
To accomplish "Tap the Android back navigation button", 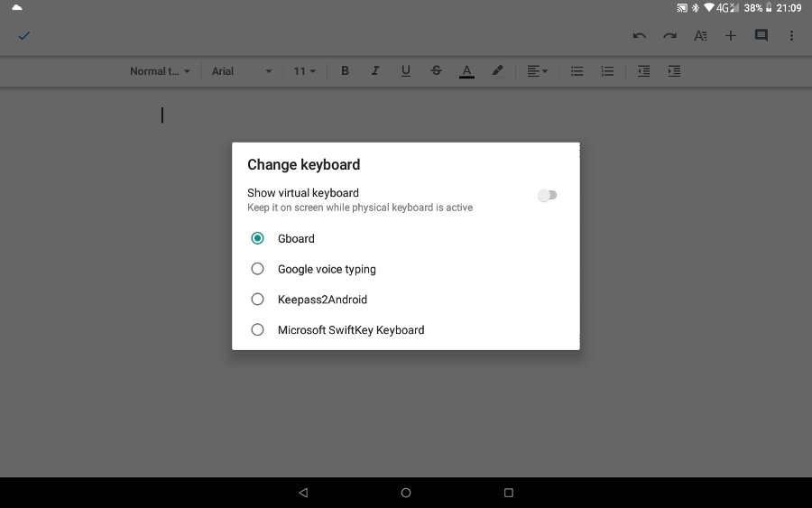I will coord(303,493).
